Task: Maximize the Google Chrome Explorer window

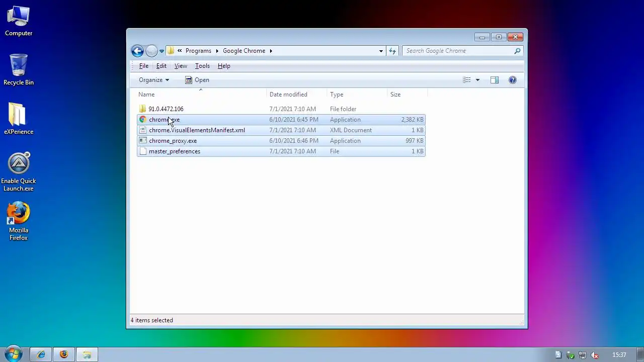Action: click(499, 37)
